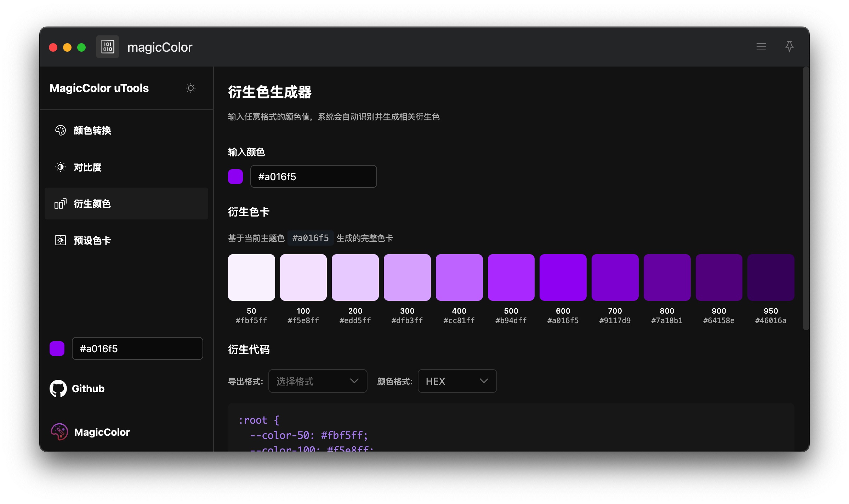Click the MagicColor uTools title
The height and width of the screenshot is (504, 849).
tap(99, 88)
